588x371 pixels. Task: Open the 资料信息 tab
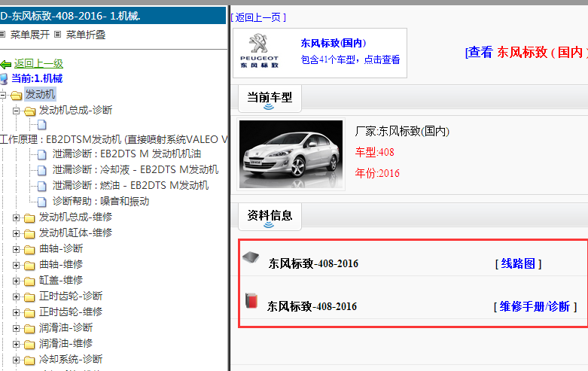pyautogui.click(x=270, y=217)
